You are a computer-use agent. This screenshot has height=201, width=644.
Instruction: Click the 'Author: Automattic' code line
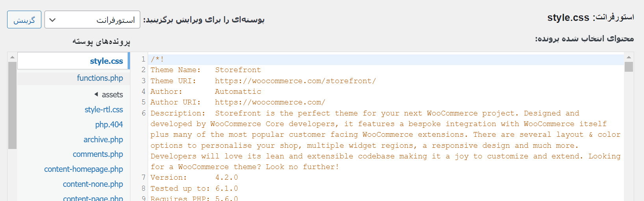coord(206,91)
